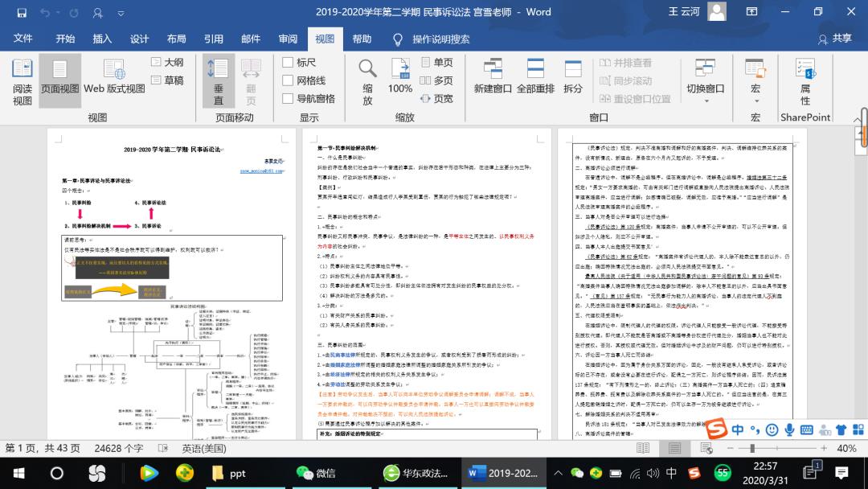This screenshot has height=489, width=868.
Task: Toggle the Gridlines (网格线) checkbox
Action: [x=289, y=80]
